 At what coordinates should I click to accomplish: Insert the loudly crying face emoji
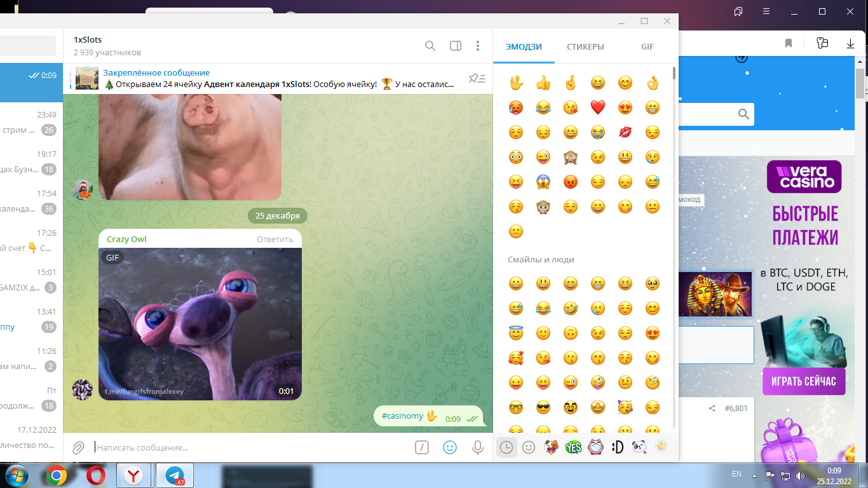(x=598, y=132)
